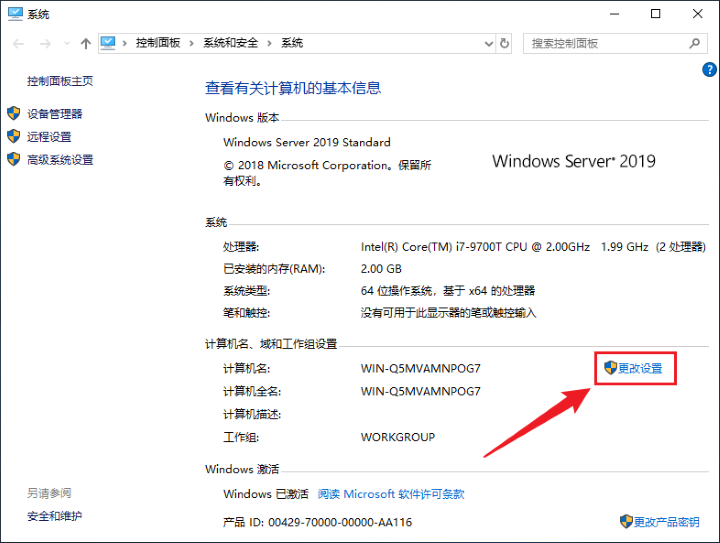720x543 pixels.
Task: Click shield icon beside 更改设置
Action: click(x=610, y=368)
